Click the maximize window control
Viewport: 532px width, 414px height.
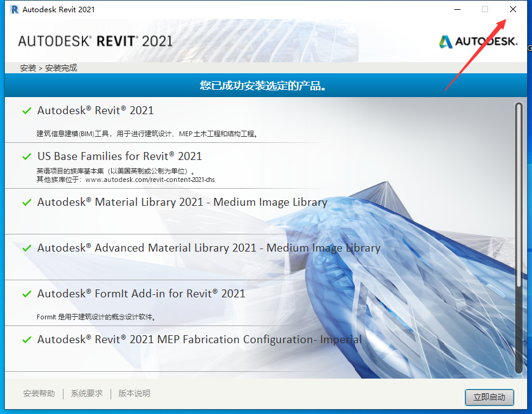484,9
